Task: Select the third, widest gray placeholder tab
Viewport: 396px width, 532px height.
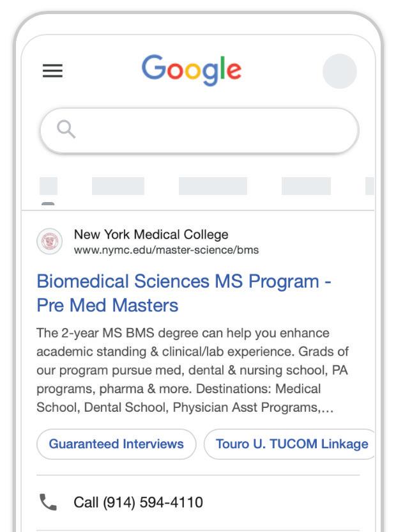Action: click(x=213, y=186)
